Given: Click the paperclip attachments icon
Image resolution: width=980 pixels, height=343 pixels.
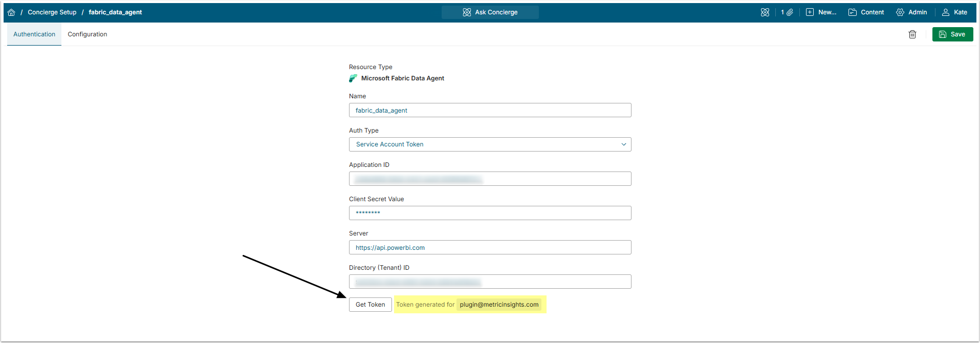Looking at the screenshot, I should click(x=789, y=12).
